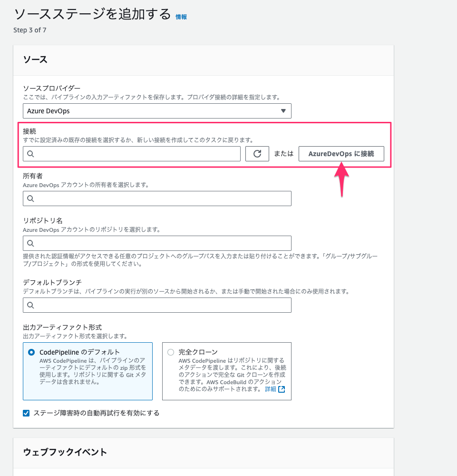This screenshot has height=476, width=457.
Task: Click the または text beside refresh button
Action: coord(284,154)
